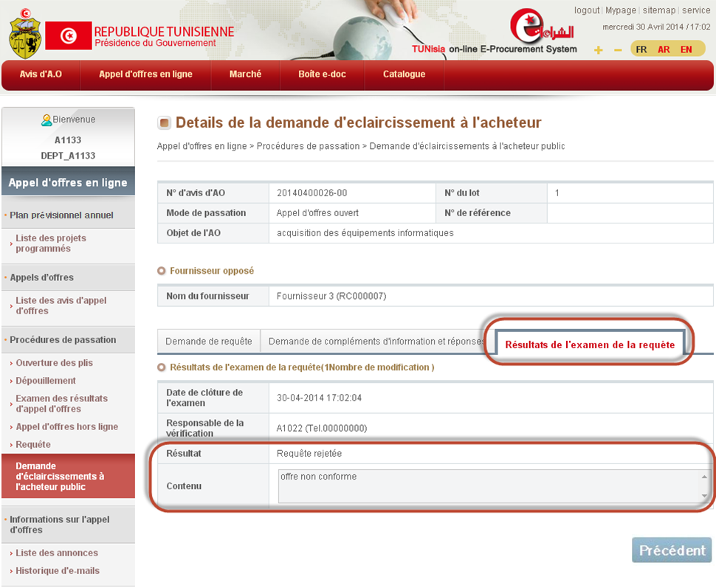Increase font size with the plus icon
Viewport: 716px width, 588px height.
(598, 49)
